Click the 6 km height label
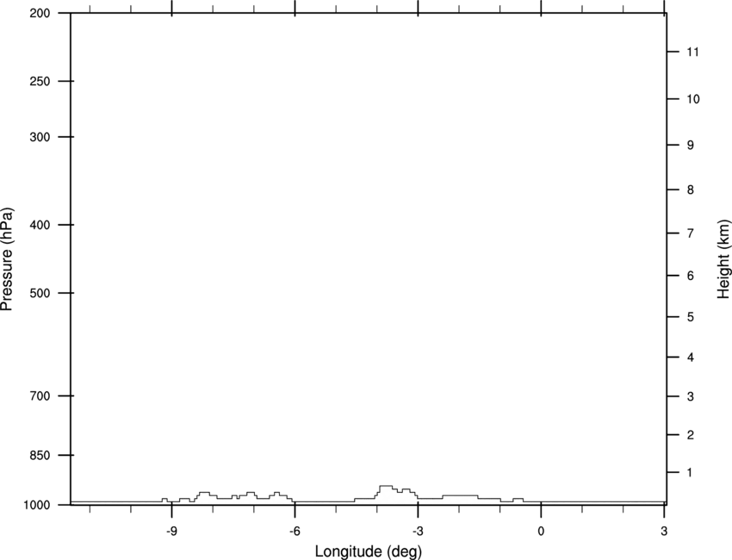732x560 pixels. (691, 276)
